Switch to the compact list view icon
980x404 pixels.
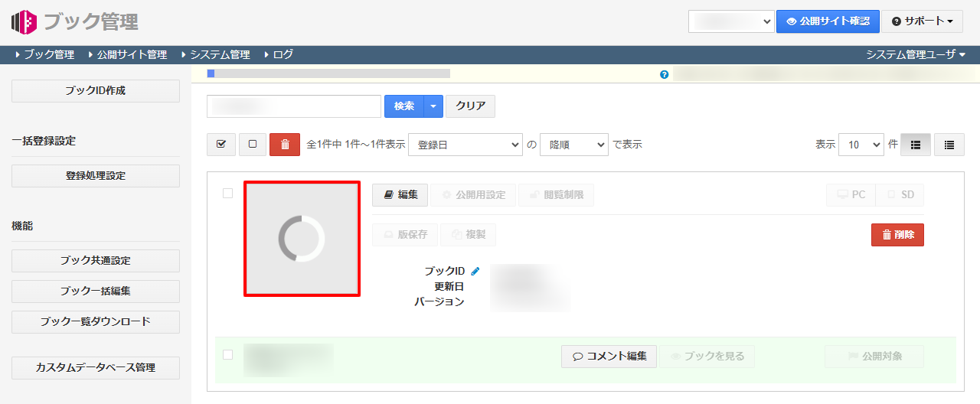tap(949, 144)
